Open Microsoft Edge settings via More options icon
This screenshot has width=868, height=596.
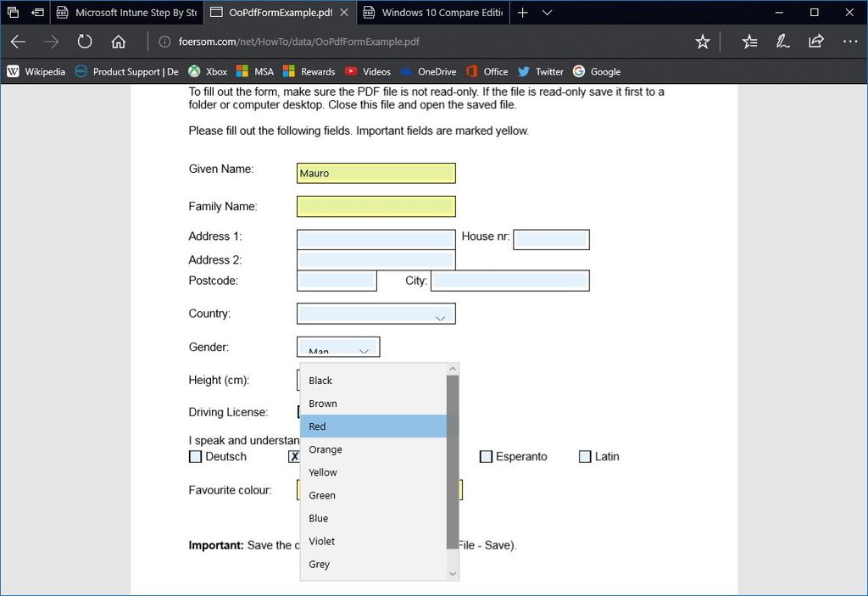[x=849, y=40]
